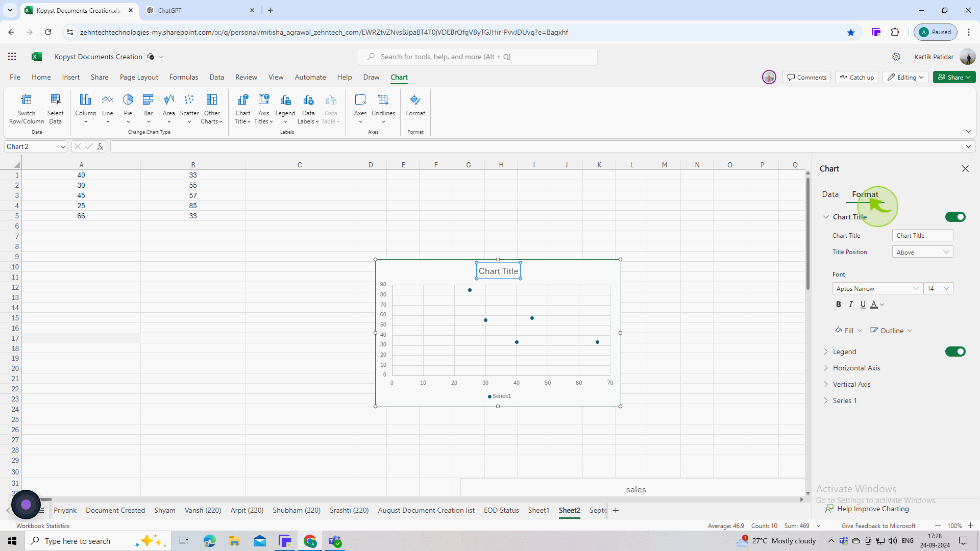Open Select Data tool
This screenshot has height=551, width=980.
pos(55,109)
